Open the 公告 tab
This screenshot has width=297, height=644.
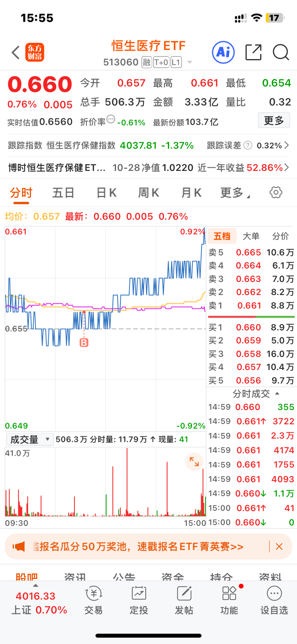tap(124, 576)
